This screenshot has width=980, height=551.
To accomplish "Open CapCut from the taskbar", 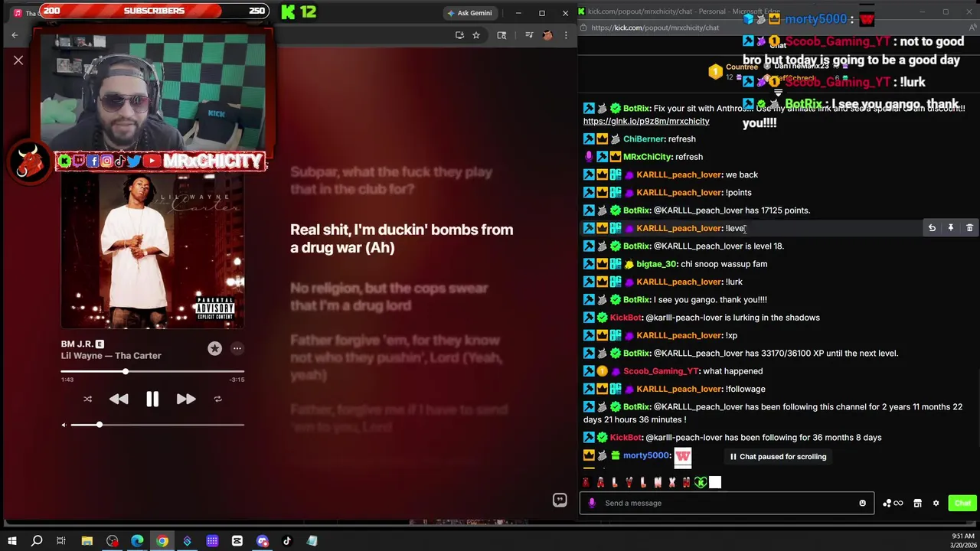I will (237, 541).
